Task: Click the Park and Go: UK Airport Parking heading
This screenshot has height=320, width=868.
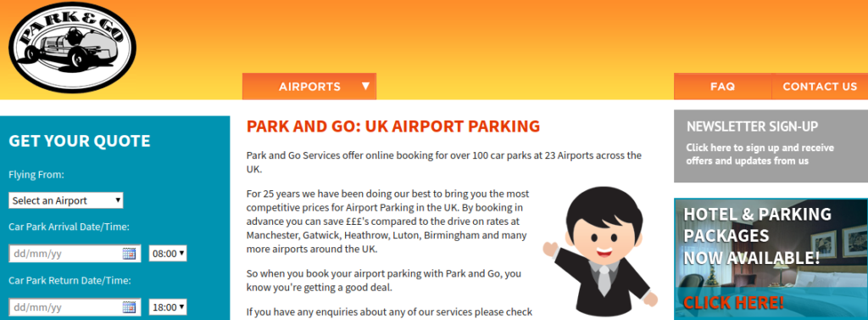Action: coord(393,126)
